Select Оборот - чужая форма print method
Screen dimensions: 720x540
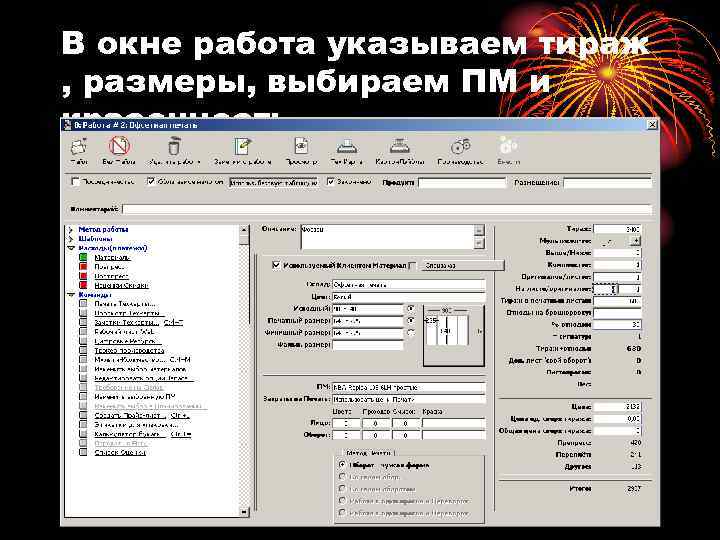click(x=342, y=465)
